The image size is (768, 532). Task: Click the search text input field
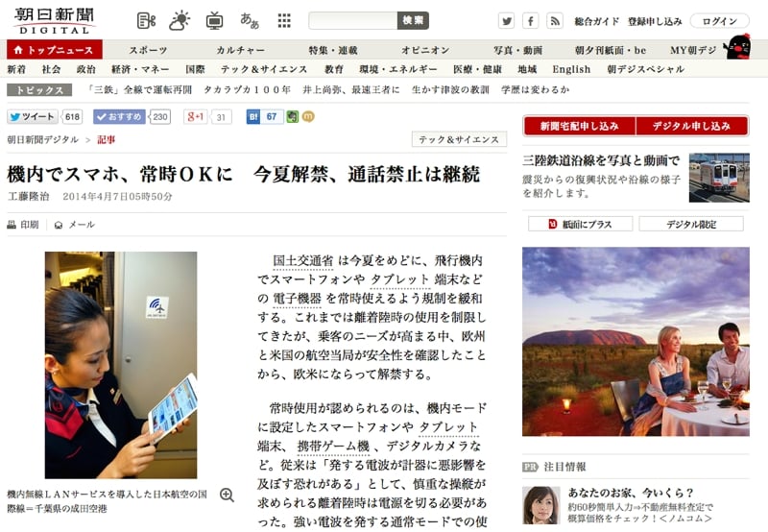352,20
